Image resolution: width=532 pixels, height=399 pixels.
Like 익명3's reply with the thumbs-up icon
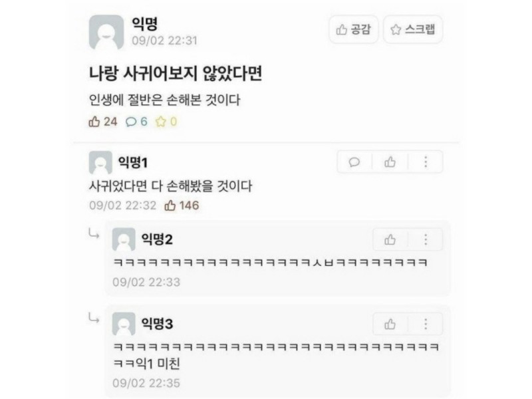pyautogui.click(x=390, y=324)
